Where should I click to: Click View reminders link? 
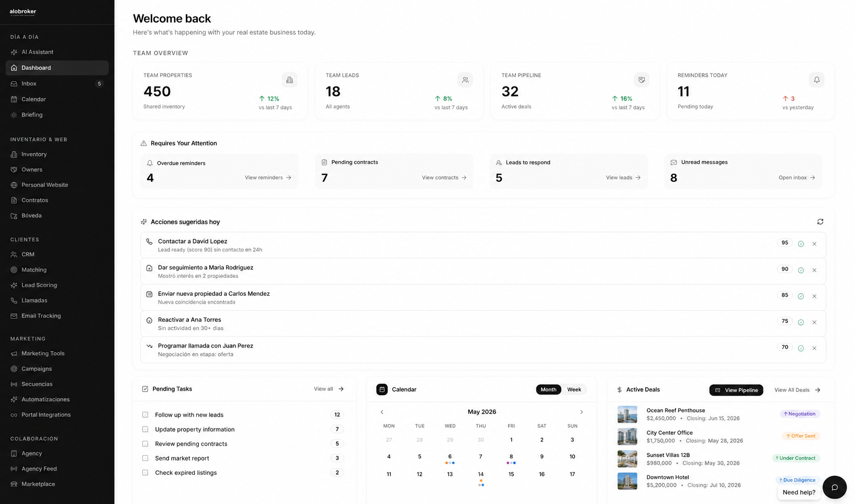click(268, 178)
